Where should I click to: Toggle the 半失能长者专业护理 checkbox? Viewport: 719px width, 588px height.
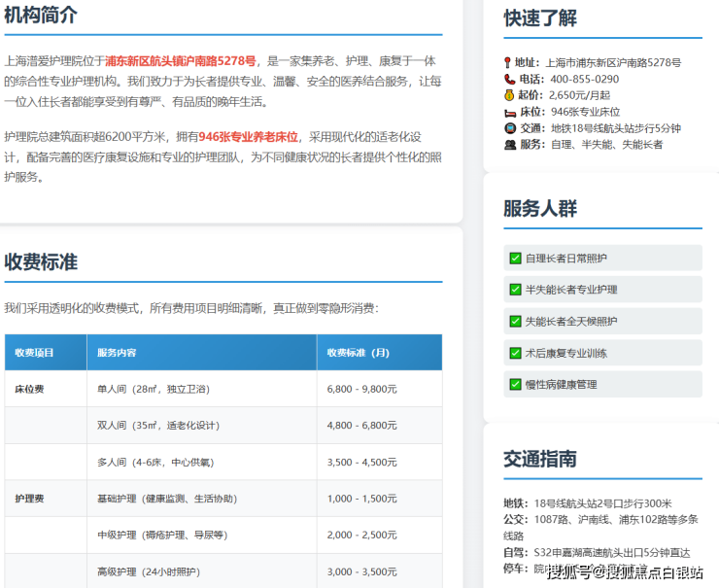point(515,290)
